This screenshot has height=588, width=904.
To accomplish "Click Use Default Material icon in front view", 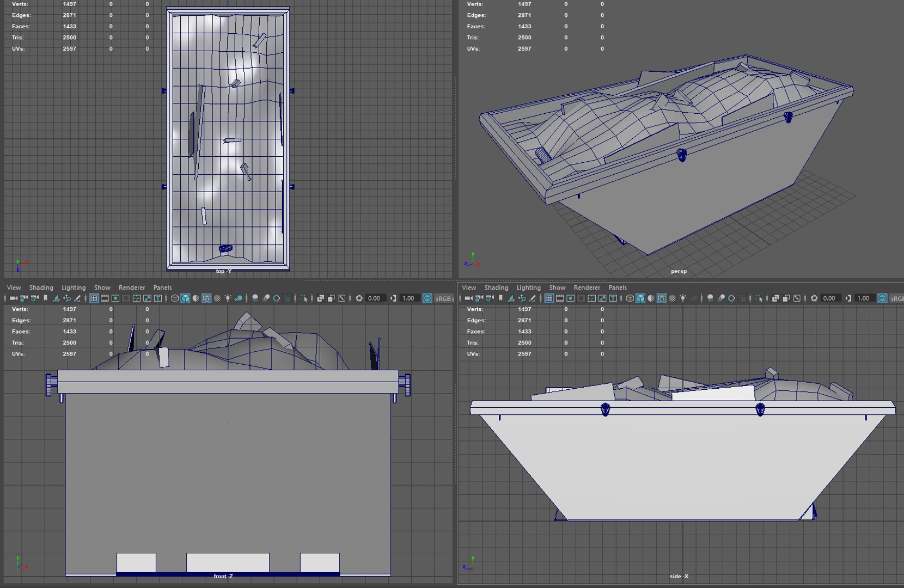I will (x=196, y=298).
